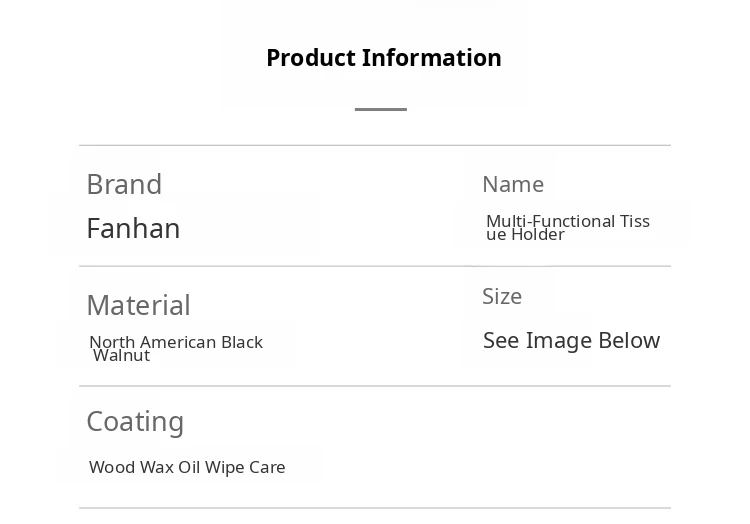Click the Wood Wax Oil Wipe Care value
The height and width of the screenshot is (524, 750).
coord(187,467)
